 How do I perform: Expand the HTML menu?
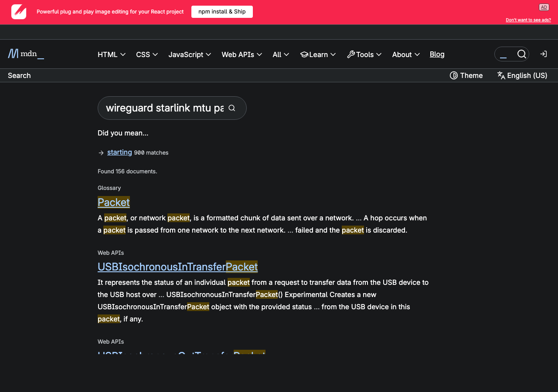point(112,54)
